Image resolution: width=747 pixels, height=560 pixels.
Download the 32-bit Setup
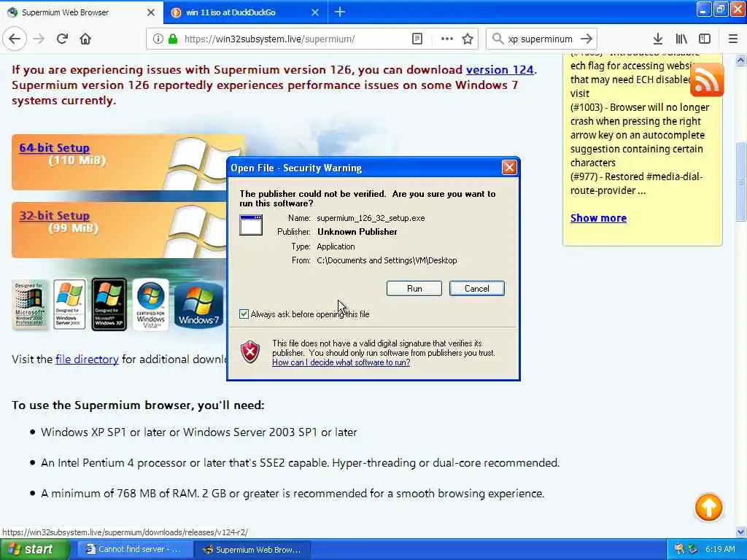(x=54, y=215)
